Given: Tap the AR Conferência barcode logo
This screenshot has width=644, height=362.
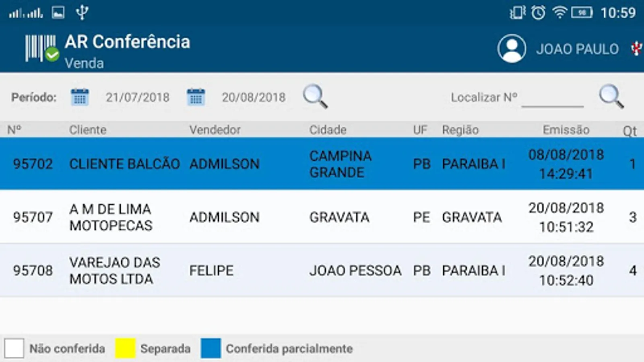Looking at the screenshot, I should pyautogui.click(x=42, y=49).
